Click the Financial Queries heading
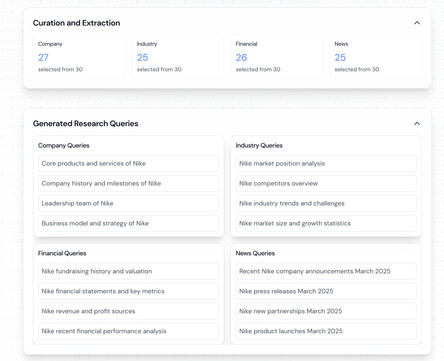 (62, 253)
